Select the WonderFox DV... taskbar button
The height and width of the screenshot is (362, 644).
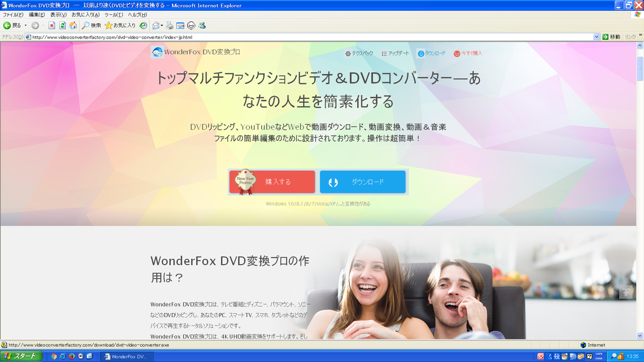pos(127,356)
